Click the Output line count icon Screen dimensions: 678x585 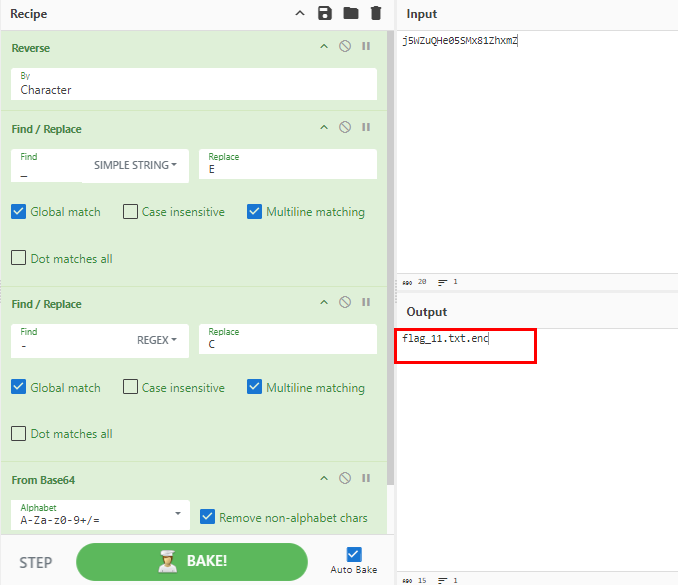tap(442, 581)
